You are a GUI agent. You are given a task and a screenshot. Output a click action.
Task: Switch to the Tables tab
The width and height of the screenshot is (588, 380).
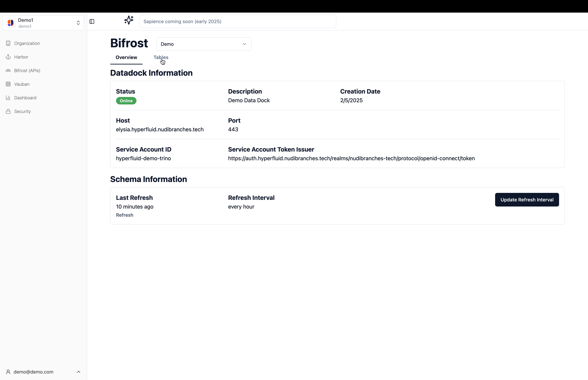tap(161, 57)
